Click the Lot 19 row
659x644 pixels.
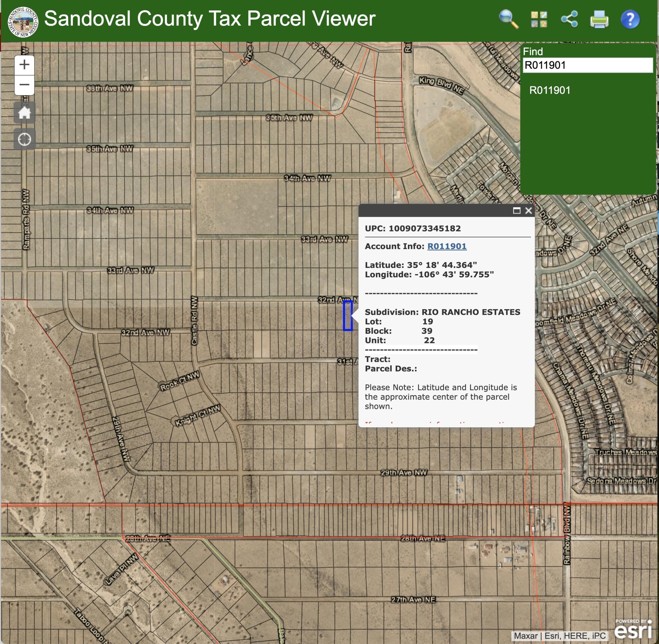(399, 321)
